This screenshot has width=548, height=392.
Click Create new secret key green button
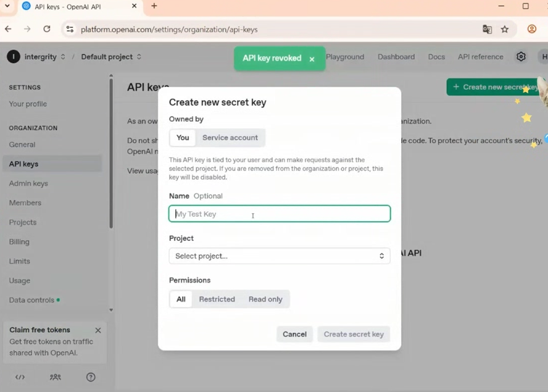(x=495, y=86)
